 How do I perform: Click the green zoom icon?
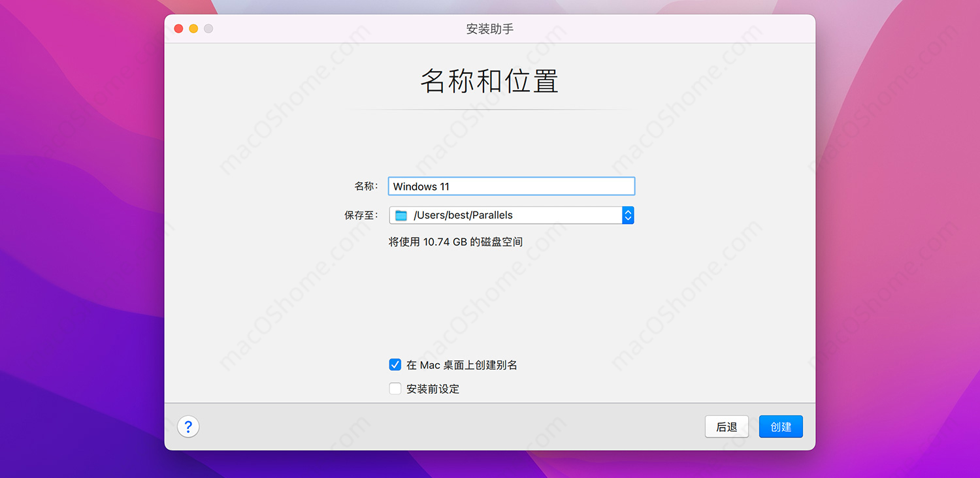pos(208,28)
